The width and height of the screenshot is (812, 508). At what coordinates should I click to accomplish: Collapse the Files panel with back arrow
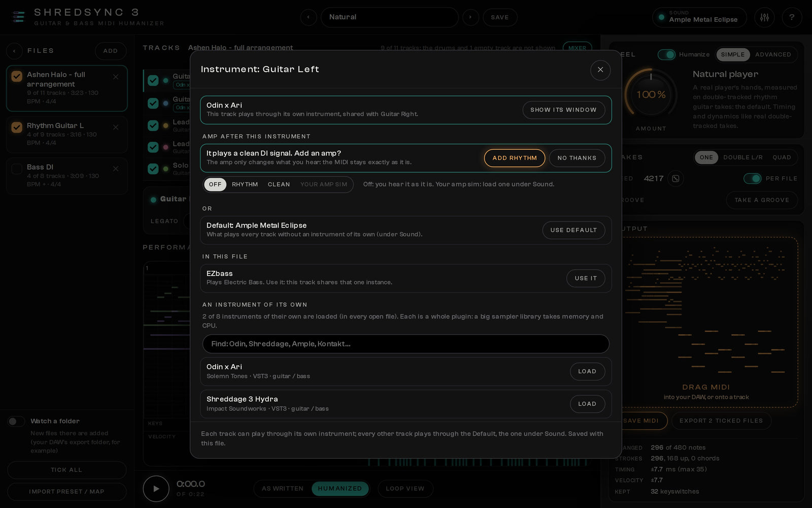[x=14, y=51]
